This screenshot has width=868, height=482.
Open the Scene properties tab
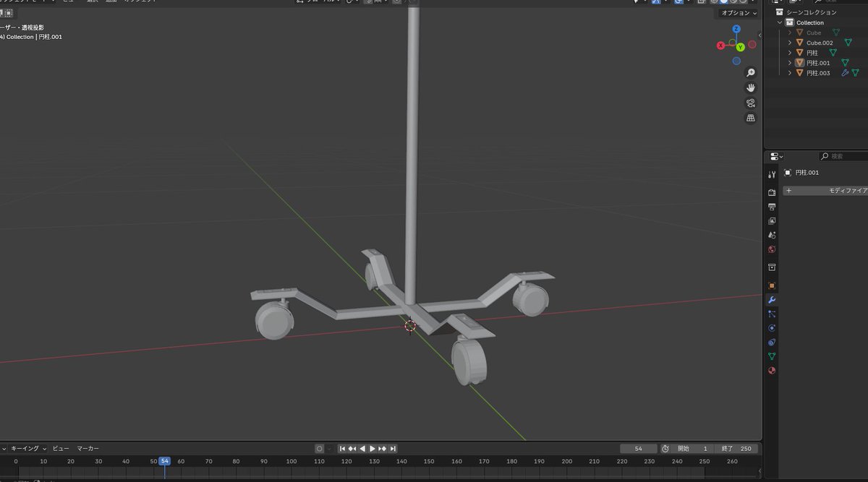click(x=772, y=236)
